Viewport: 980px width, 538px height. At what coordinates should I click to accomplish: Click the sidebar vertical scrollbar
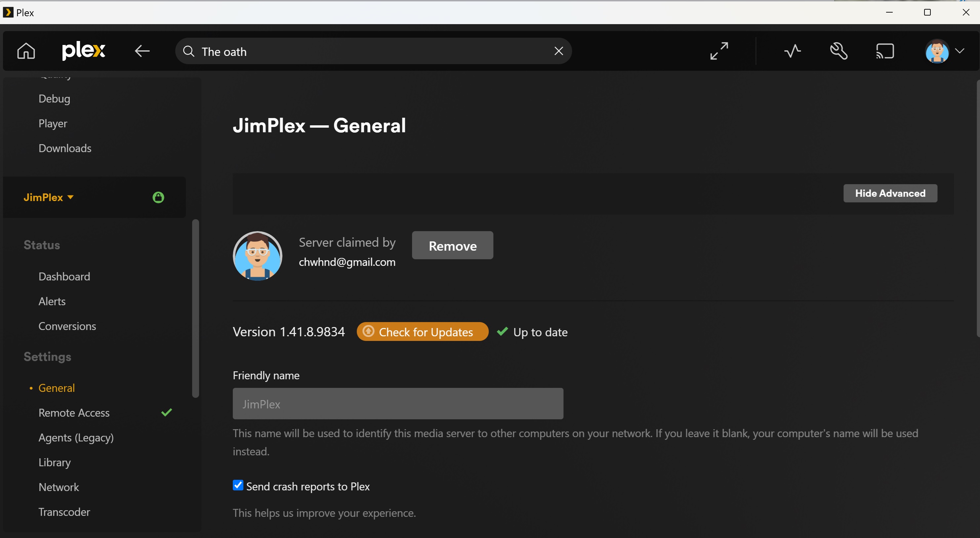pyautogui.click(x=195, y=308)
